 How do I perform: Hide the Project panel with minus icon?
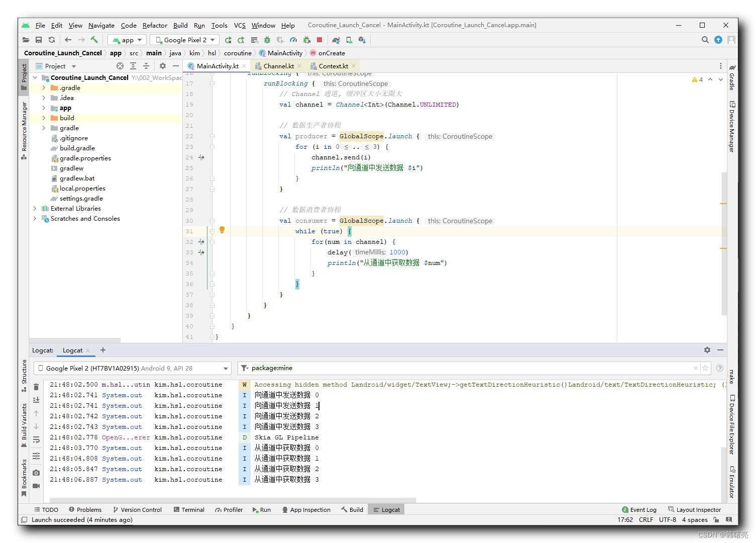[176, 66]
